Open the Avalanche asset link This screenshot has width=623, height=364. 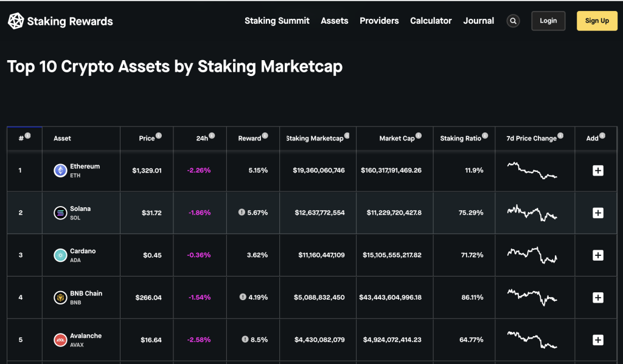(x=86, y=336)
